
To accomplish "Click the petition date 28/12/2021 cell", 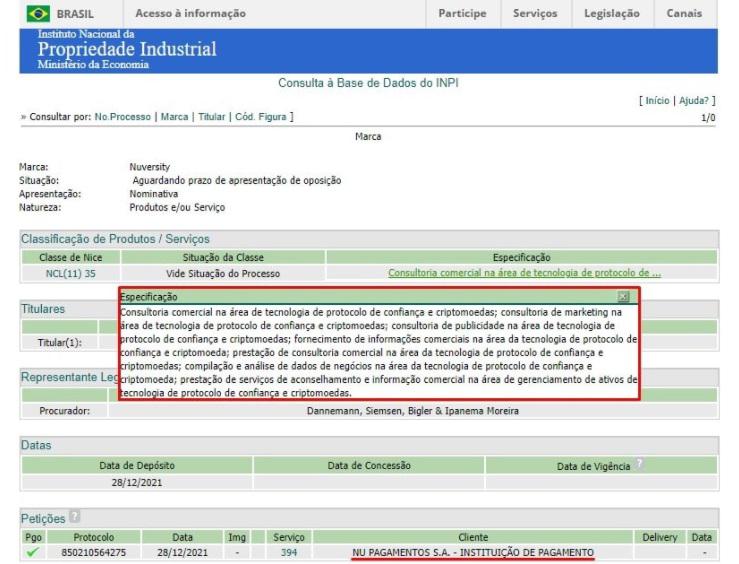I will click(x=182, y=552).
